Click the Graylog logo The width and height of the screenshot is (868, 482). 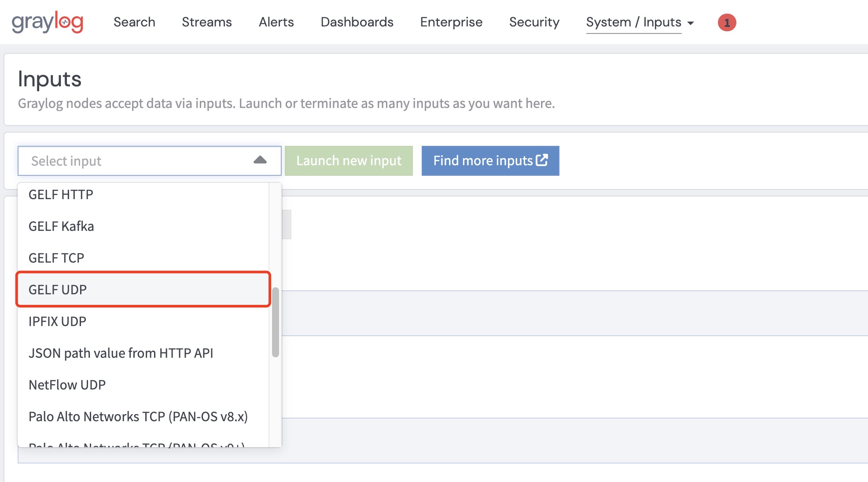point(47,22)
